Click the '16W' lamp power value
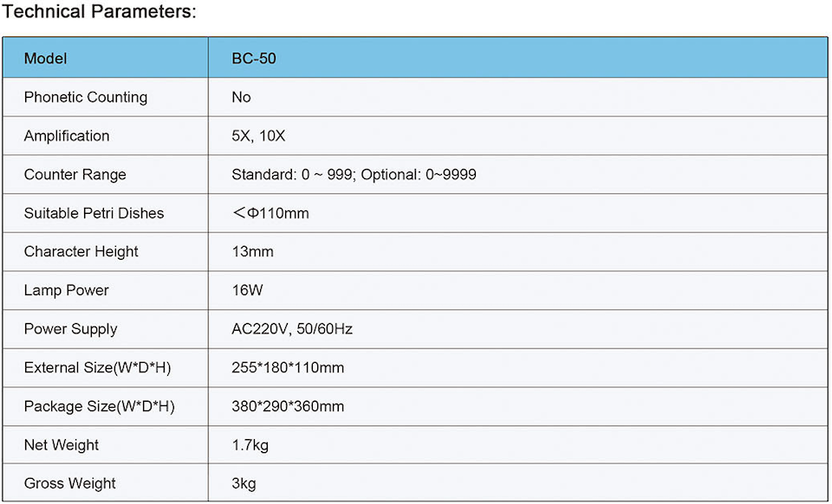 click(x=247, y=290)
